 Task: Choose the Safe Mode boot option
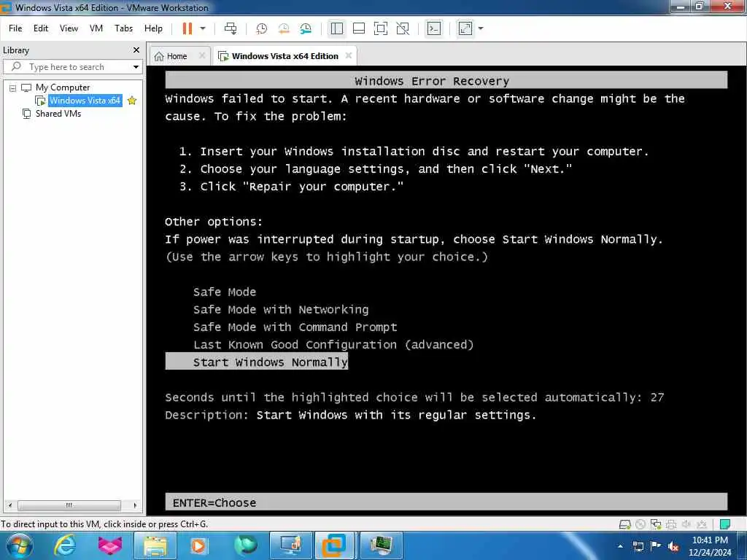pyautogui.click(x=225, y=292)
